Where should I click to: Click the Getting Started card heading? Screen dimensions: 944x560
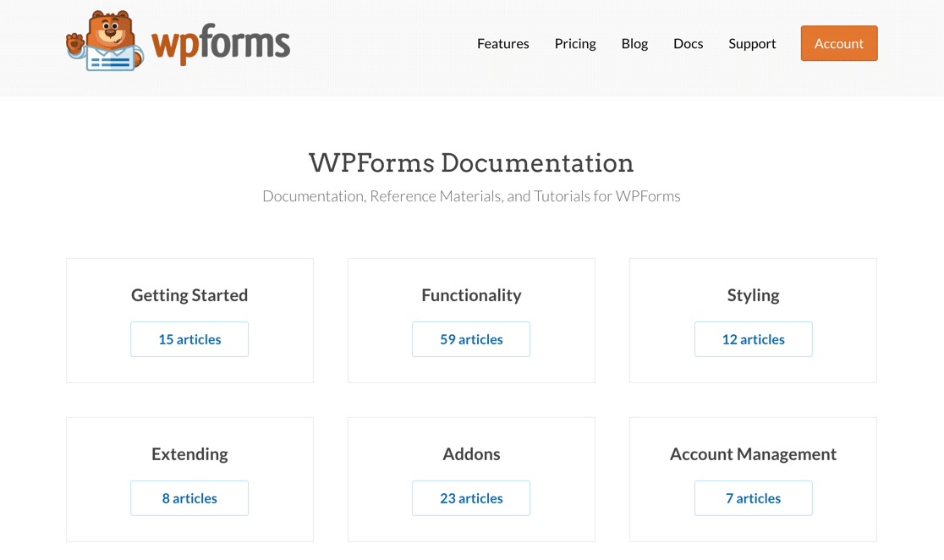click(189, 295)
